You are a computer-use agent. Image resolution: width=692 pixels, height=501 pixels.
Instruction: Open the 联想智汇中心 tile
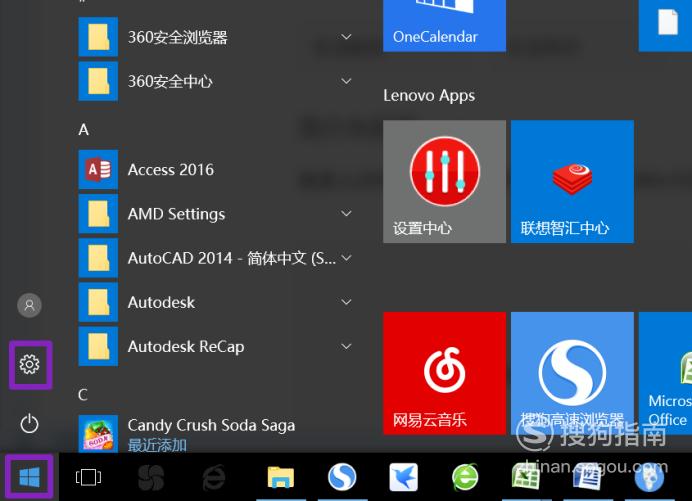[x=572, y=181]
